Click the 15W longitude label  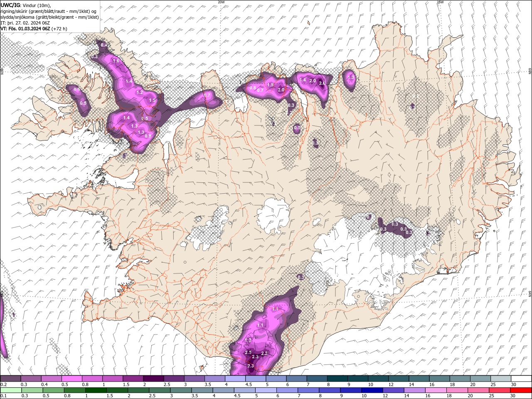440,2
